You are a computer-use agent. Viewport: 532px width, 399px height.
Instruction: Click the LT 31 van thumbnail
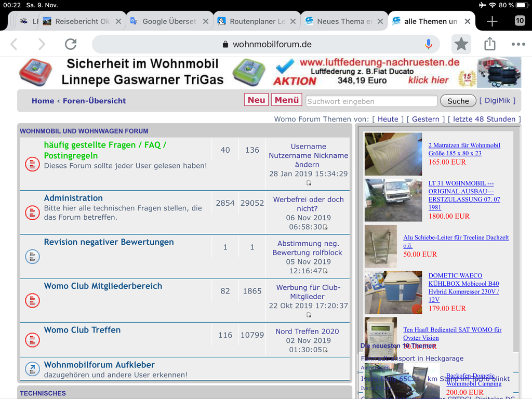(x=393, y=200)
